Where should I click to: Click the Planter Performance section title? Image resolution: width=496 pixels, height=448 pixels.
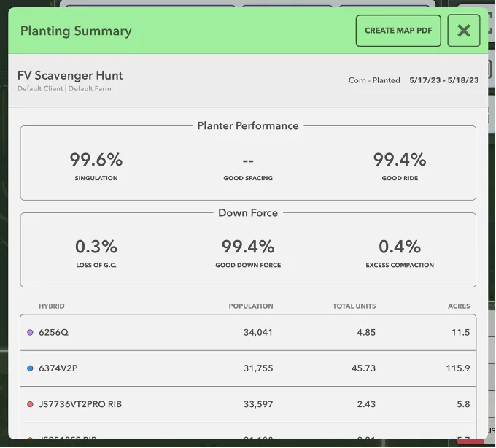click(x=248, y=126)
